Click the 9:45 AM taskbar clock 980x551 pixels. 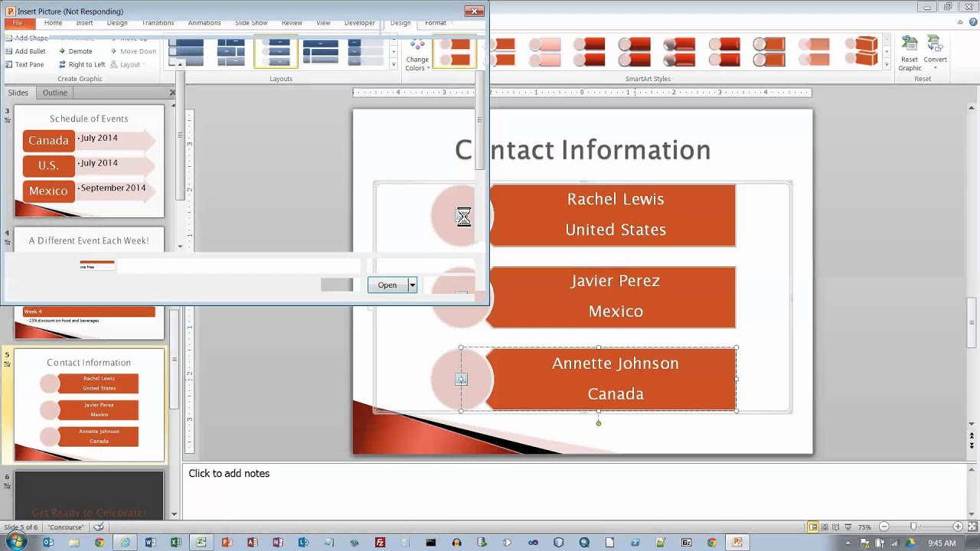point(942,543)
